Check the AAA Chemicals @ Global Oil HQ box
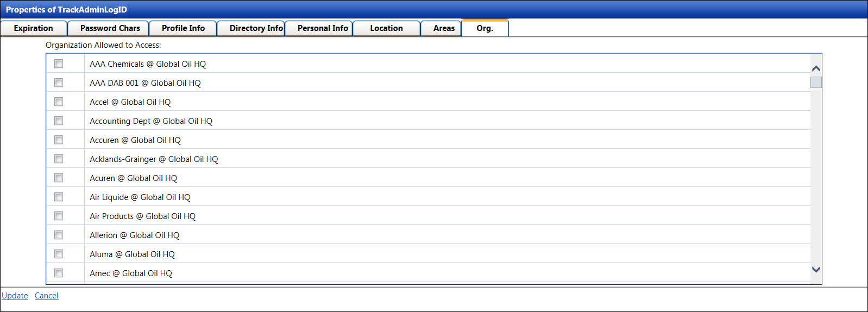This screenshot has height=312, width=868. click(59, 64)
